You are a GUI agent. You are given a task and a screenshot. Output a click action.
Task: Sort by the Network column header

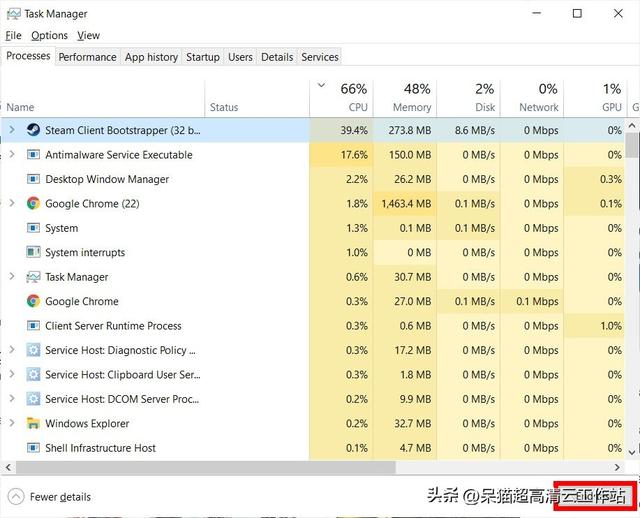point(532,98)
